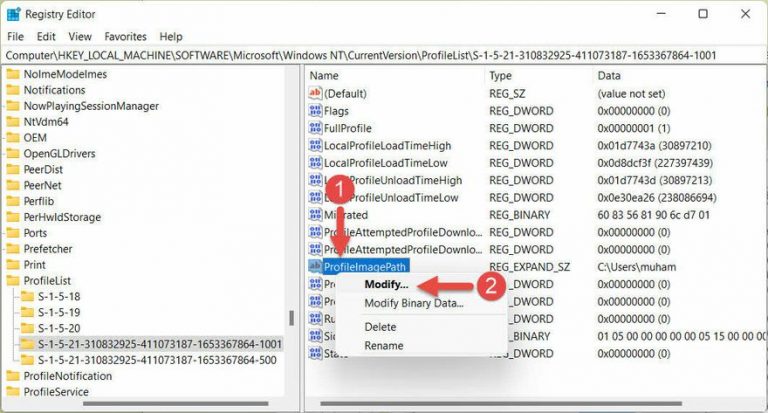Select the S-1-5-18 subkey in tree

coord(60,296)
